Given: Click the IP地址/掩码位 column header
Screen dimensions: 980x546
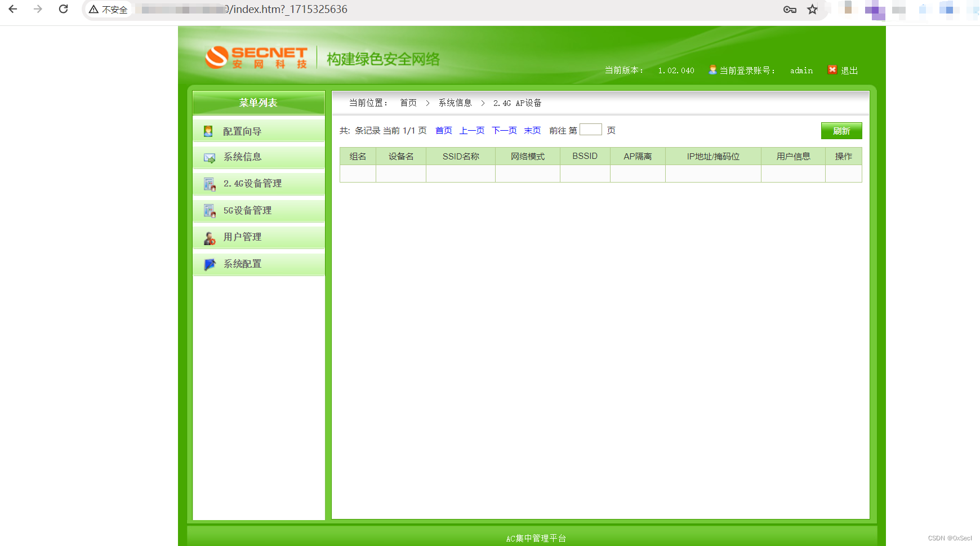Looking at the screenshot, I should tap(713, 157).
